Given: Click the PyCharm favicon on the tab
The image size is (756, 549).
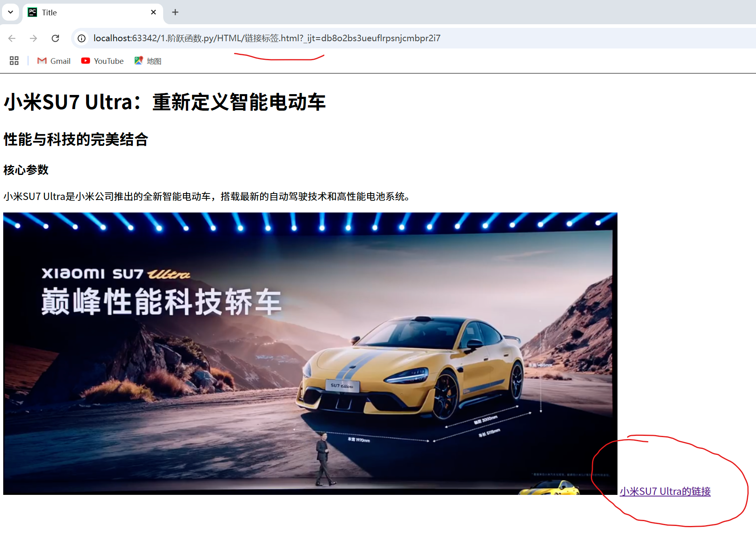Looking at the screenshot, I should [32, 13].
